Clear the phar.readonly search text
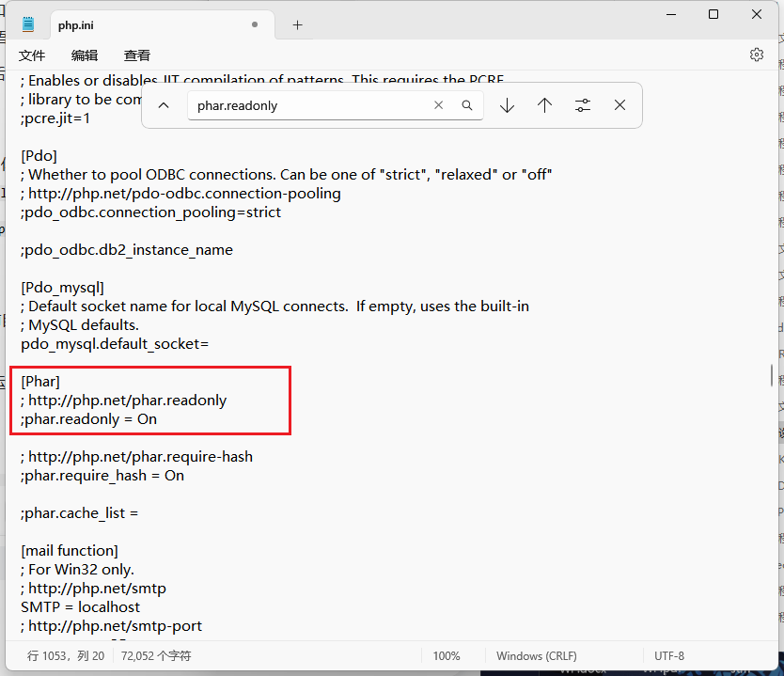This screenshot has width=784, height=676. 438,105
